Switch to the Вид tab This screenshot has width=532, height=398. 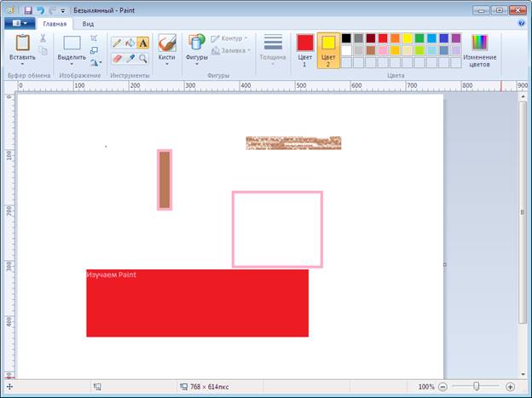88,24
